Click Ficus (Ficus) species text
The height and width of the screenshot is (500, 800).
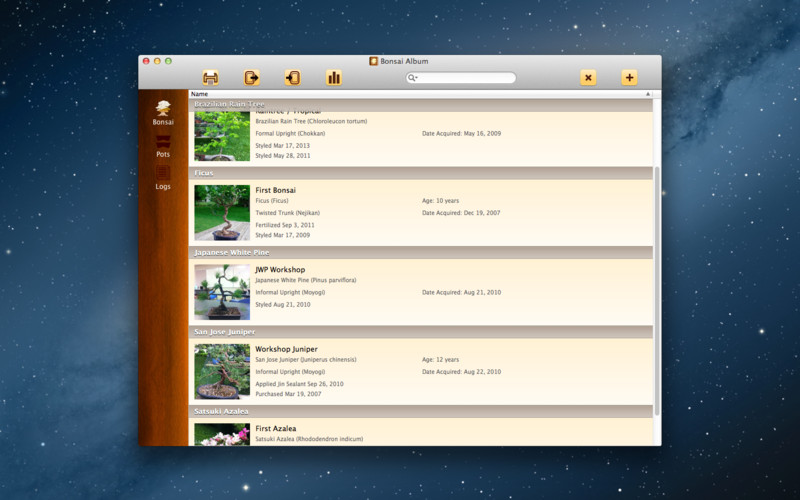point(271,201)
